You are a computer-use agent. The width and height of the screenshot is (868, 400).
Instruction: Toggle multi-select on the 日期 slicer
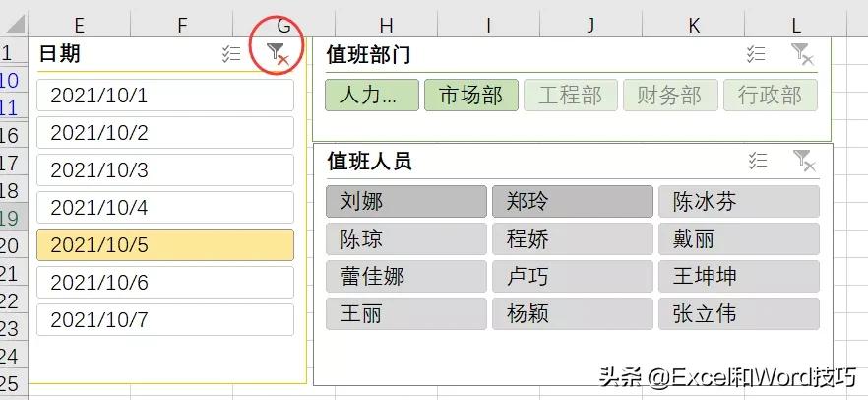click(x=231, y=54)
